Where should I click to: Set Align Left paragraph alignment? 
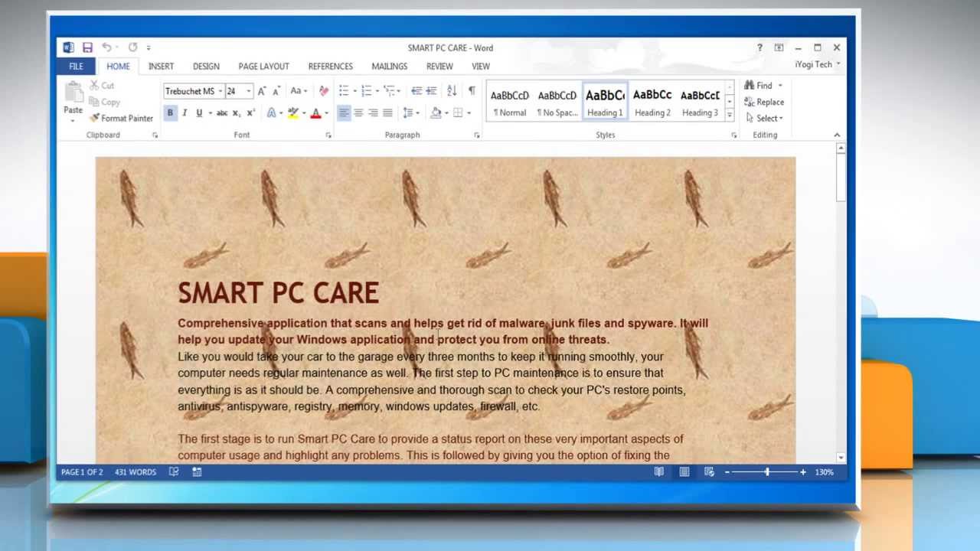[344, 113]
